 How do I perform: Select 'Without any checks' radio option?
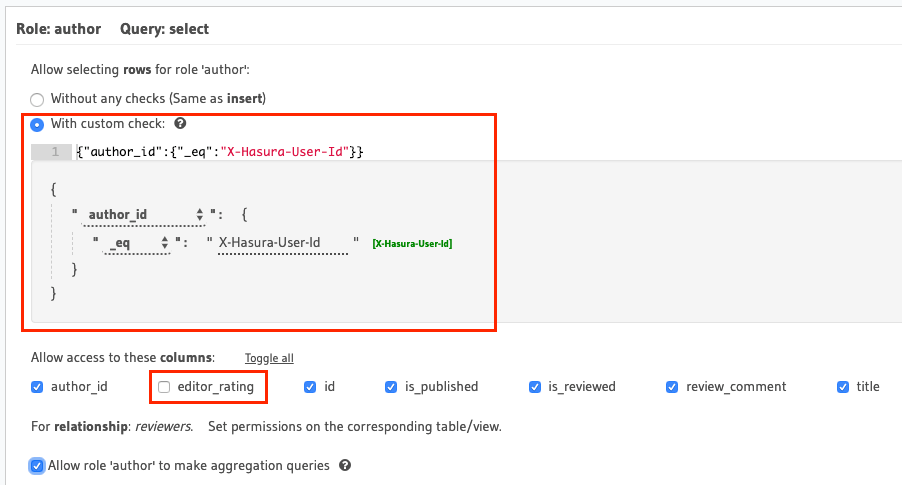coord(37,100)
